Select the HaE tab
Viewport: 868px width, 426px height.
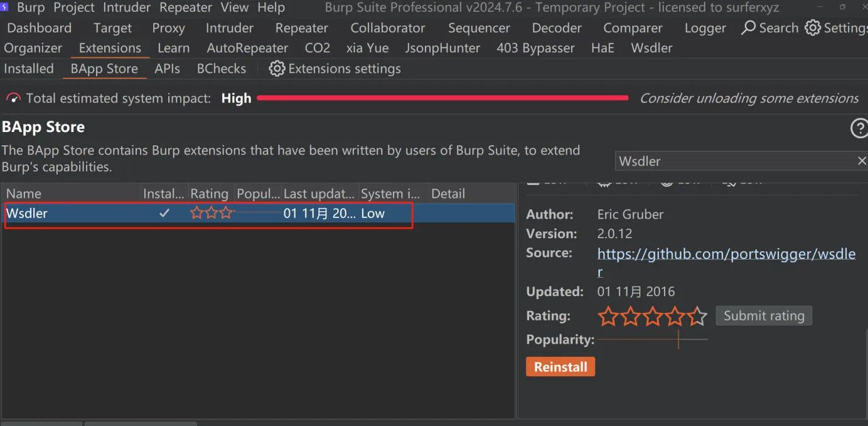[x=603, y=48]
